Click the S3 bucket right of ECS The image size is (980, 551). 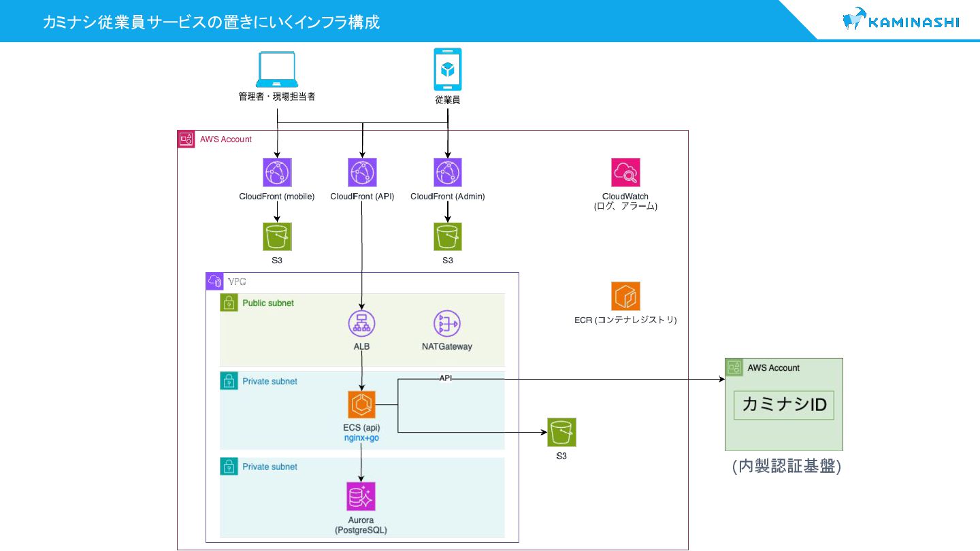[x=561, y=432]
